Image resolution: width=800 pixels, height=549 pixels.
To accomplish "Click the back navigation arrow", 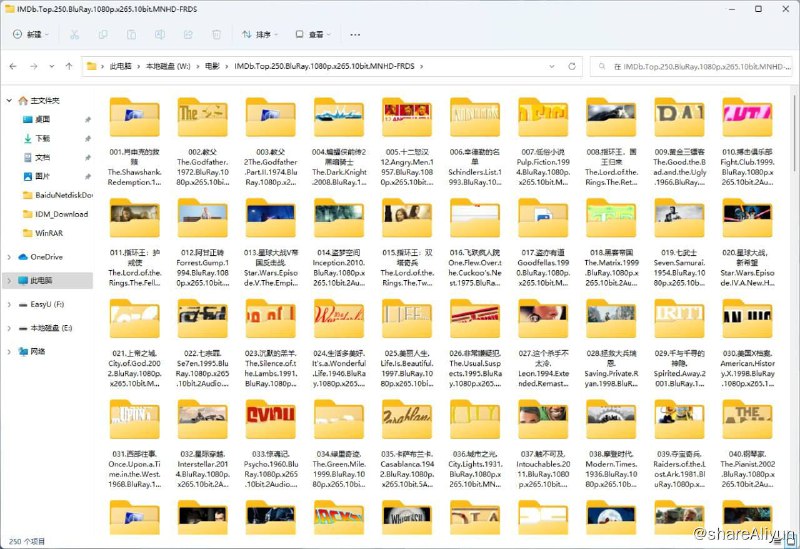I will (x=13, y=67).
